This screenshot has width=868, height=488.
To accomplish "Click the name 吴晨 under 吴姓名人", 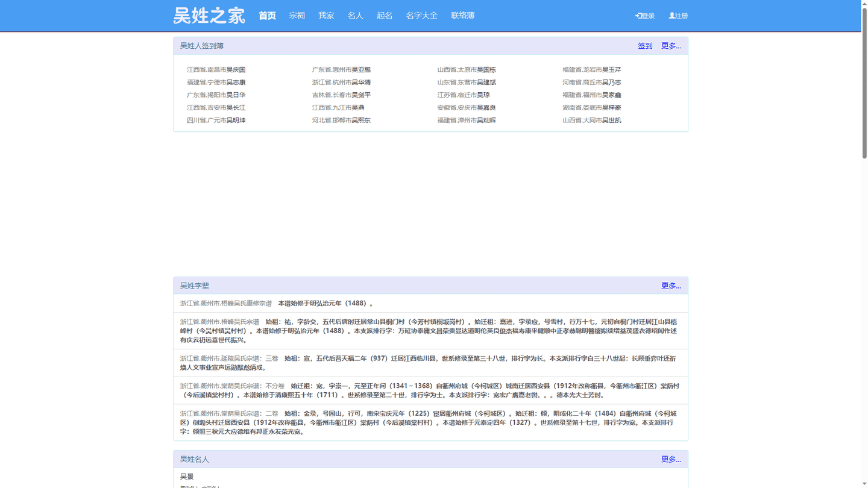I will [x=187, y=477].
